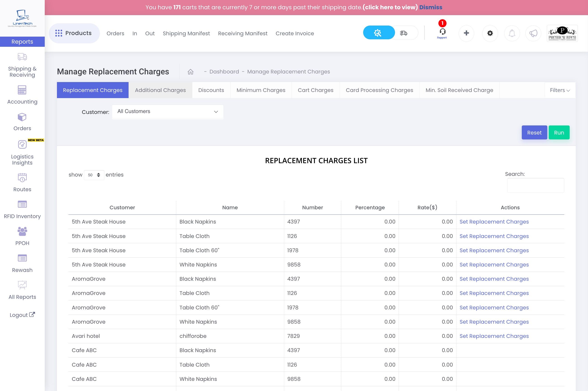588x391 pixels.
Task: Open RFID Inventory sidebar icon
Action: coord(22,205)
